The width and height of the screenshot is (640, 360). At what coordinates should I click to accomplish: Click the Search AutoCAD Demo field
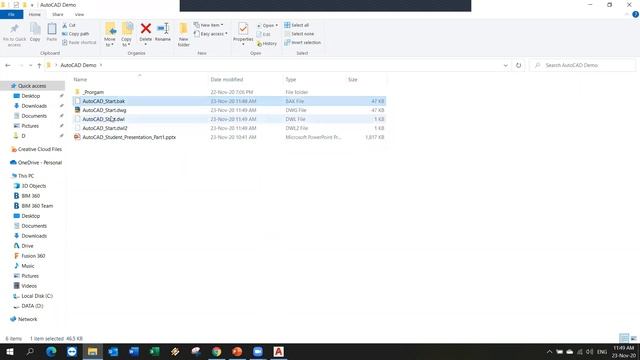[x=583, y=65]
